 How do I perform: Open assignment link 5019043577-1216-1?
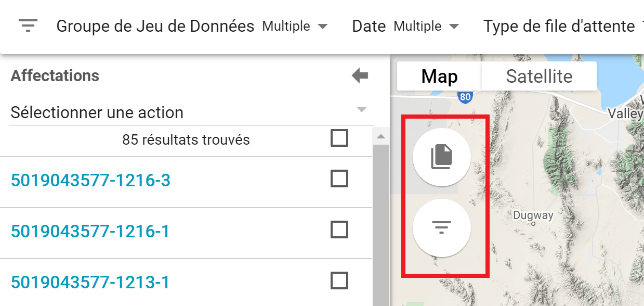click(x=90, y=231)
